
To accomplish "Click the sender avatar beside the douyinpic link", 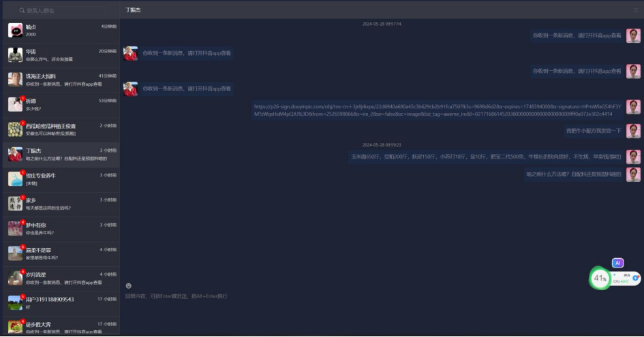I will [633, 107].
